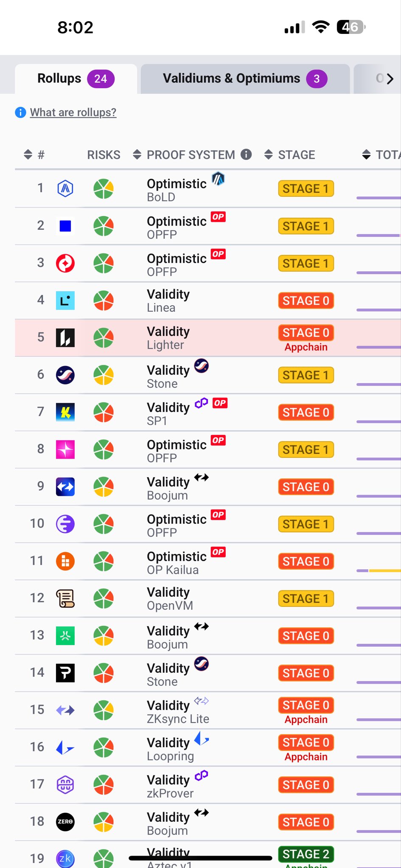Sort by Proof System column arrows

(x=137, y=155)
